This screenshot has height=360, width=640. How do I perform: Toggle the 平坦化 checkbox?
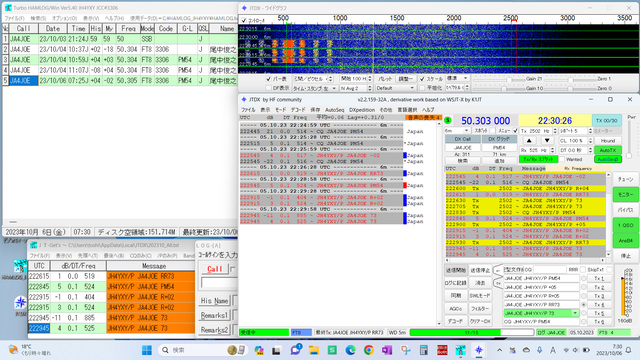point(422,88)
